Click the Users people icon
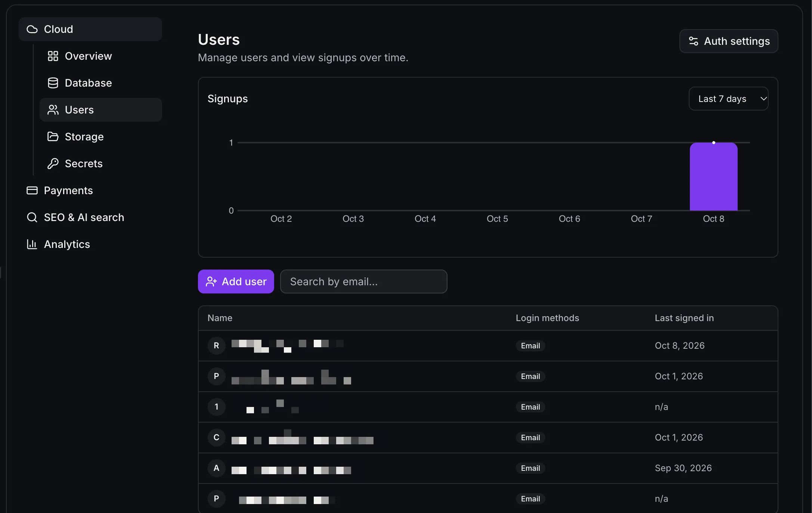 tap(53, 110)
